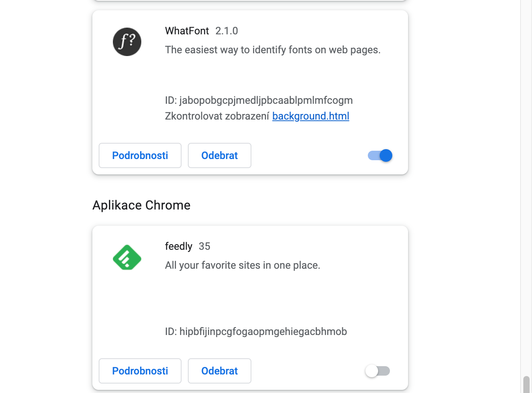Click the WhatFont extension ID text
The width and height of the screenshot is (532, 393).
point(259,100)
